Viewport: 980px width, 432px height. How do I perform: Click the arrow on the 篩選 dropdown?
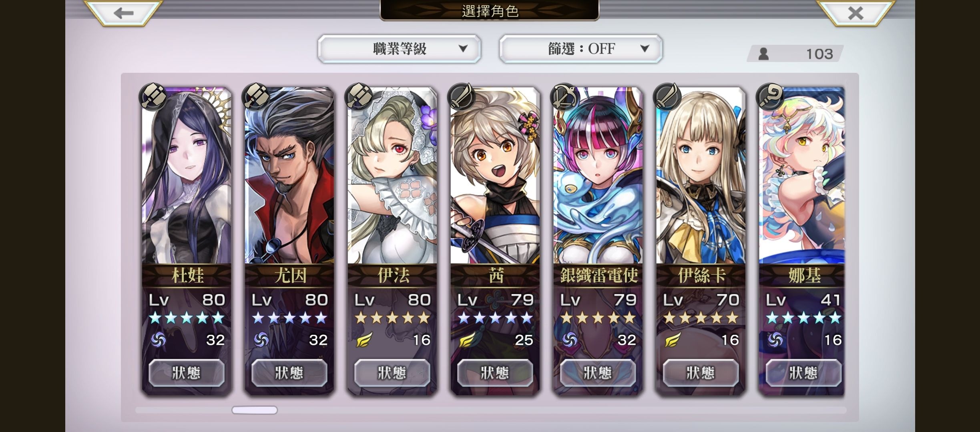(x=645, y=49)
